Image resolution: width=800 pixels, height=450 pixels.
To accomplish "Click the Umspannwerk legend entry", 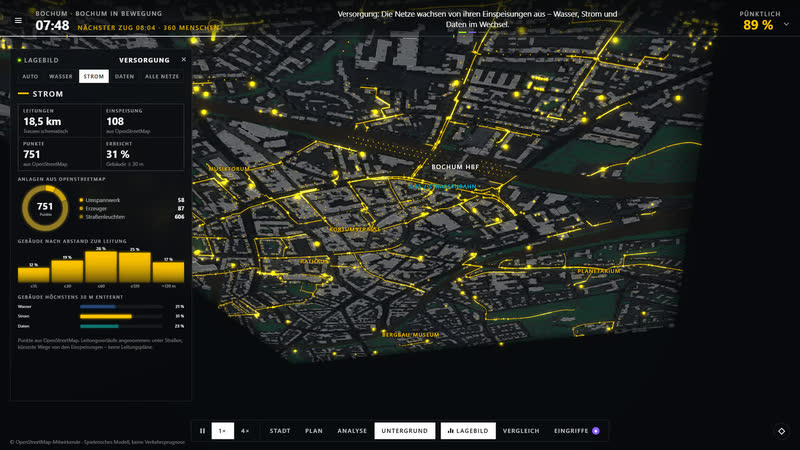I will point(132,200).
